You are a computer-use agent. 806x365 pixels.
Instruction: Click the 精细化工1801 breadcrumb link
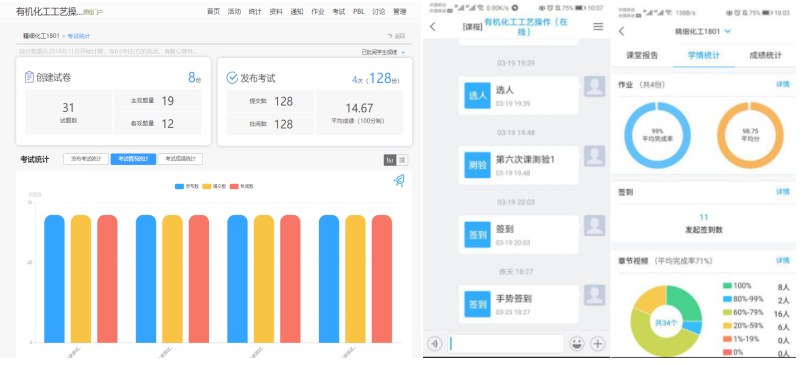point(41,36)
